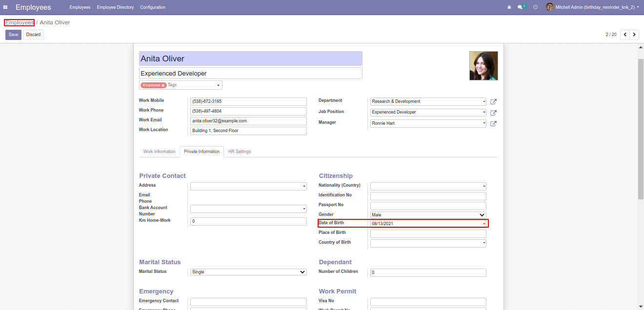Open Job Position external link icon

tap(493, 113)
